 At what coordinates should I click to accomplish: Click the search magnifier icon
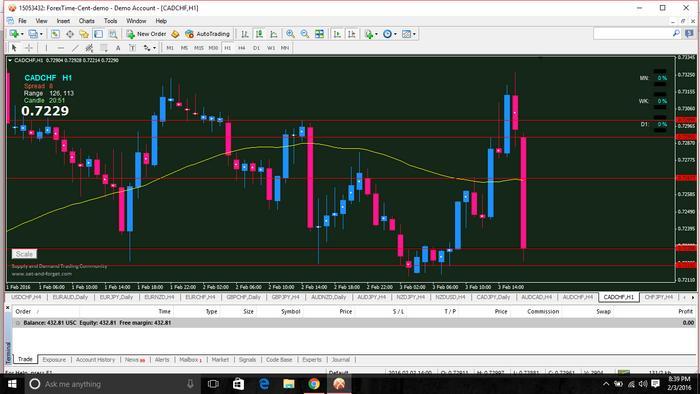676,33
